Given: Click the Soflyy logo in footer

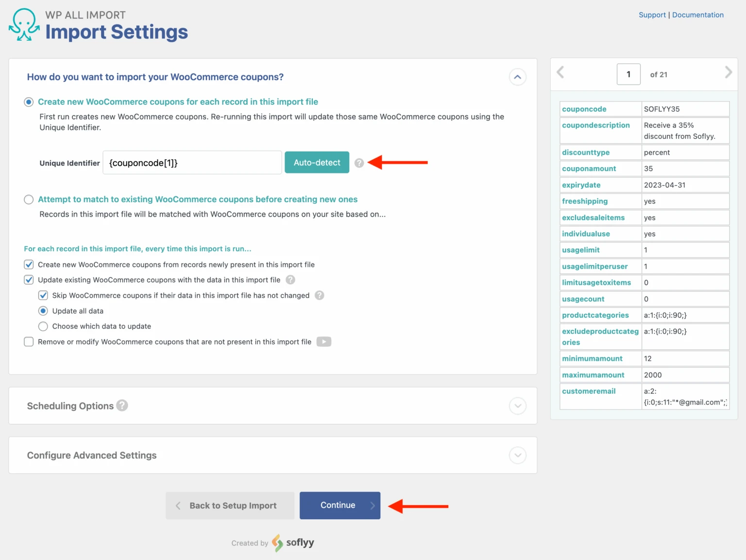Looking at the screenshot, I should pyautogui.click(x=293, y=543).
